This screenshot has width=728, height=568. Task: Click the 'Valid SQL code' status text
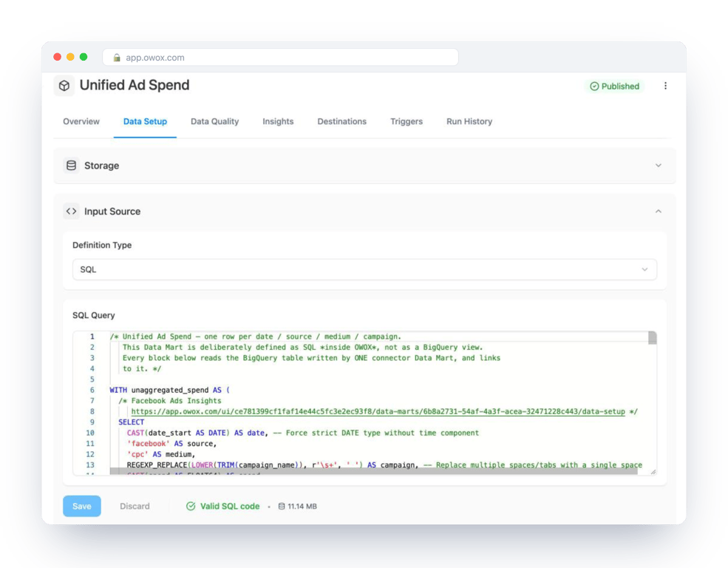point(230,506)
